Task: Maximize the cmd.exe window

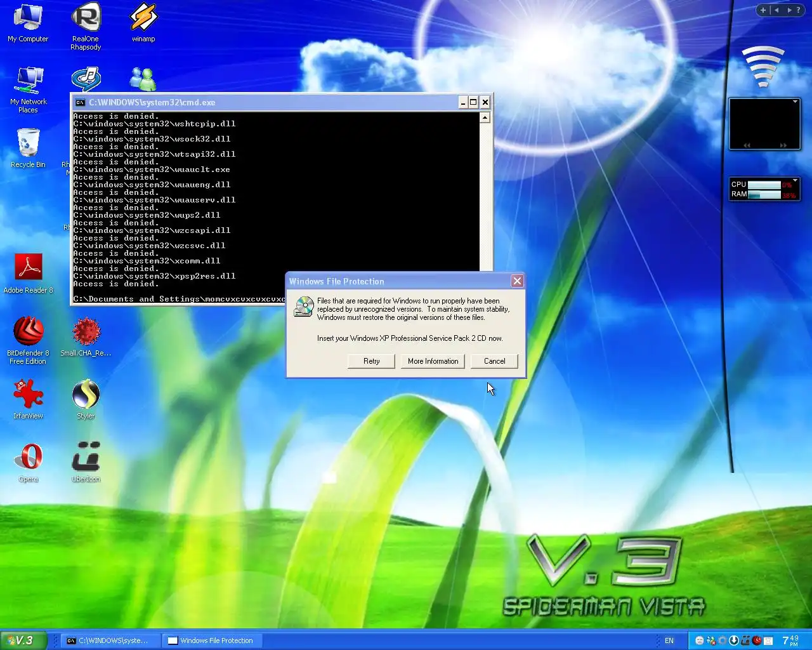Action: 473,102
